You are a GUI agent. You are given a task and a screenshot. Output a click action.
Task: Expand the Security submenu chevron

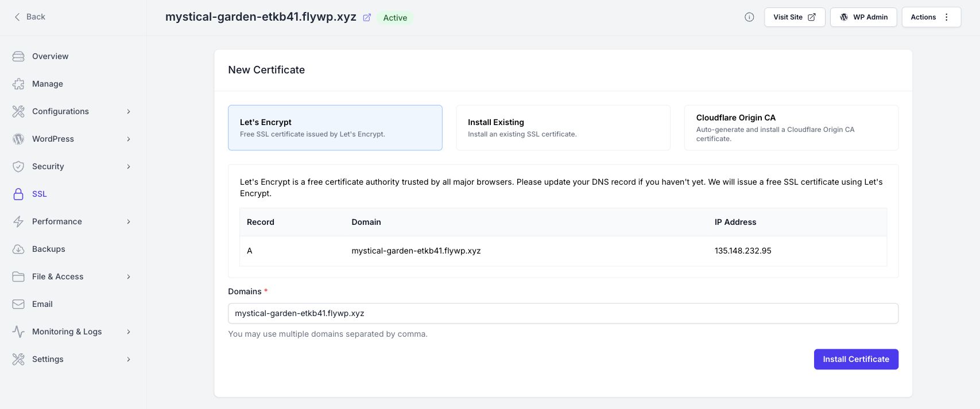click(129, 166)
